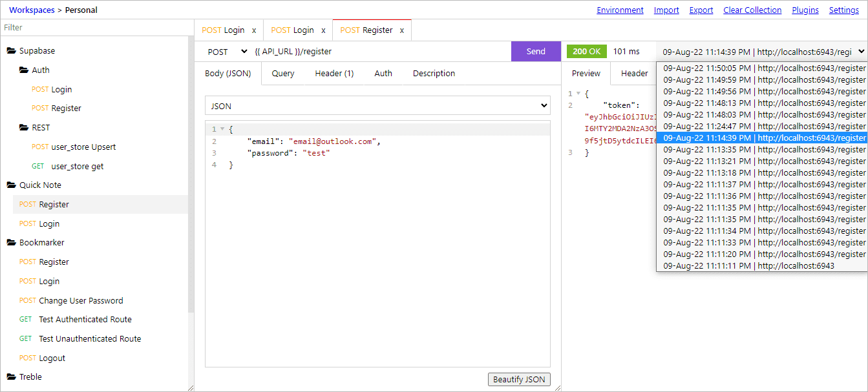868x392 pixels.
Task: Open the JSON body type dropdown
Action: point(377,106)
